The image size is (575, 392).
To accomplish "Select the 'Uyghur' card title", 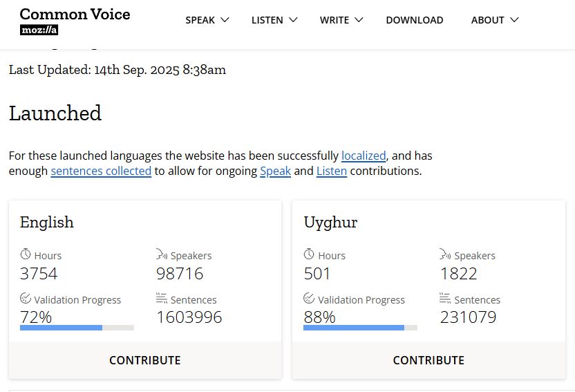I will click(x=331, y=223).
